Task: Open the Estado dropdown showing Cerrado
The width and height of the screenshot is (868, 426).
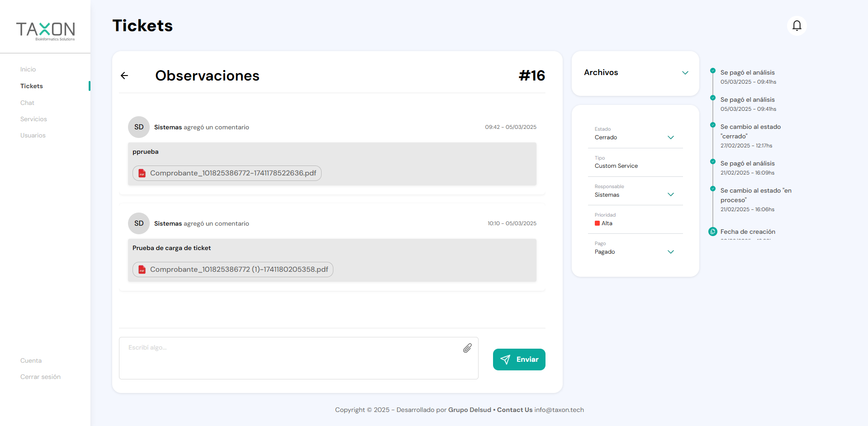Action: pos(670,137)
